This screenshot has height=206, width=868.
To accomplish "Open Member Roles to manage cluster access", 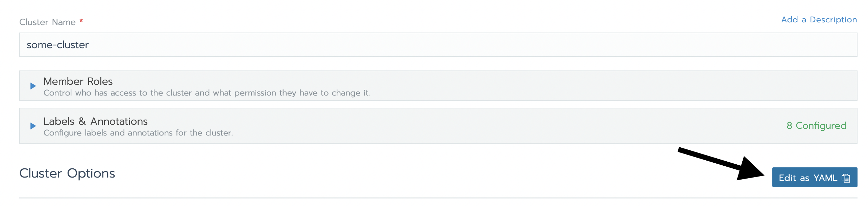I will click(x=78, y=81).
